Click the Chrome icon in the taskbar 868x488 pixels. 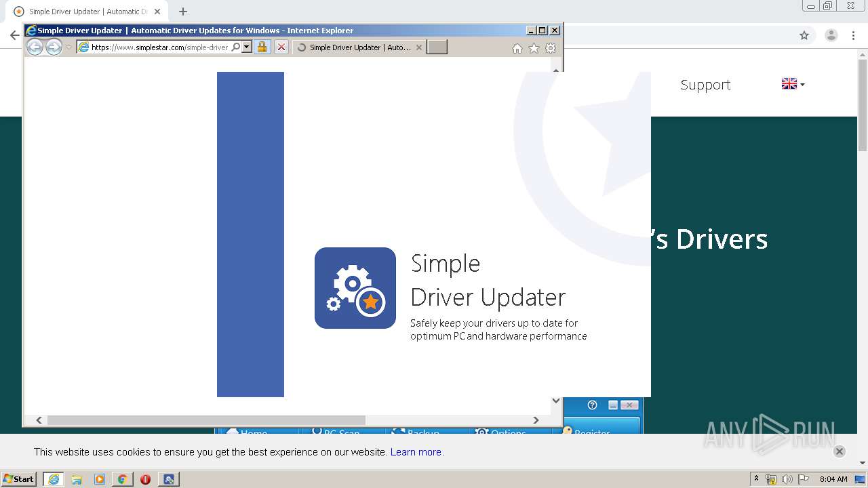122,479
